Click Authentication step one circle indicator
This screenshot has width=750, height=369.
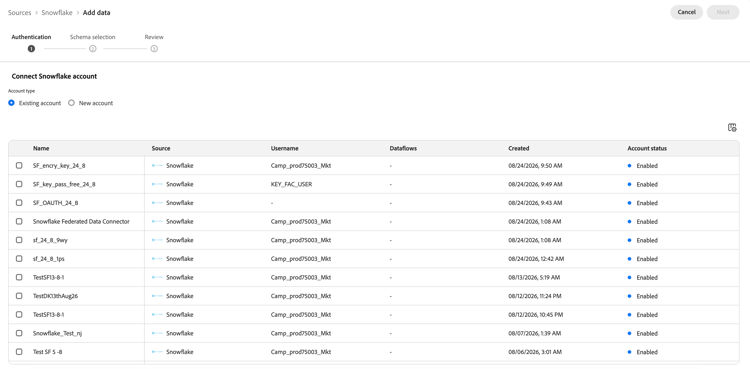[31, 48]
